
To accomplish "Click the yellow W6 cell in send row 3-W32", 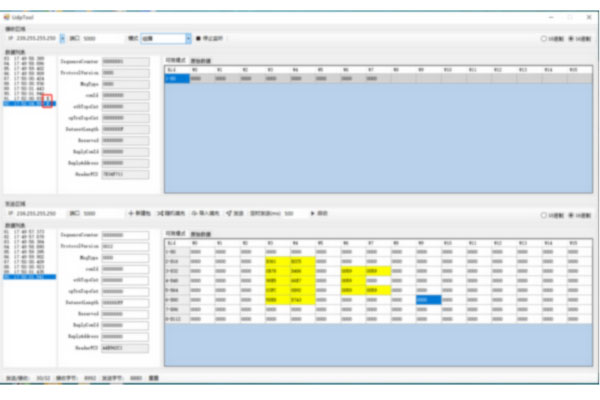I will point(353,271).
